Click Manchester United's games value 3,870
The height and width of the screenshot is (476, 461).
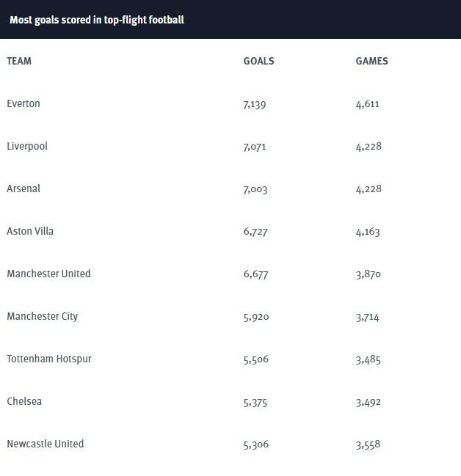(x=369, y=274)
